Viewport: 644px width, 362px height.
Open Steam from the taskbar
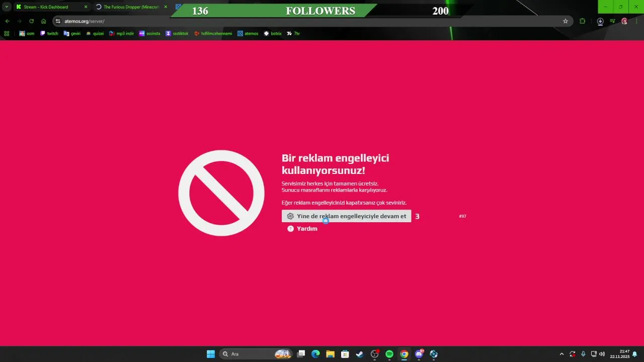click(x=360, y=354)
